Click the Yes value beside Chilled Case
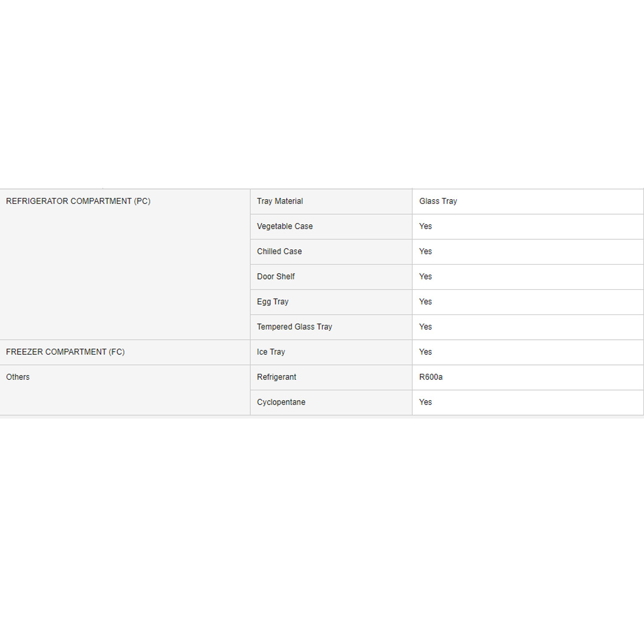 pyautogui.click(x=425, y=252)
